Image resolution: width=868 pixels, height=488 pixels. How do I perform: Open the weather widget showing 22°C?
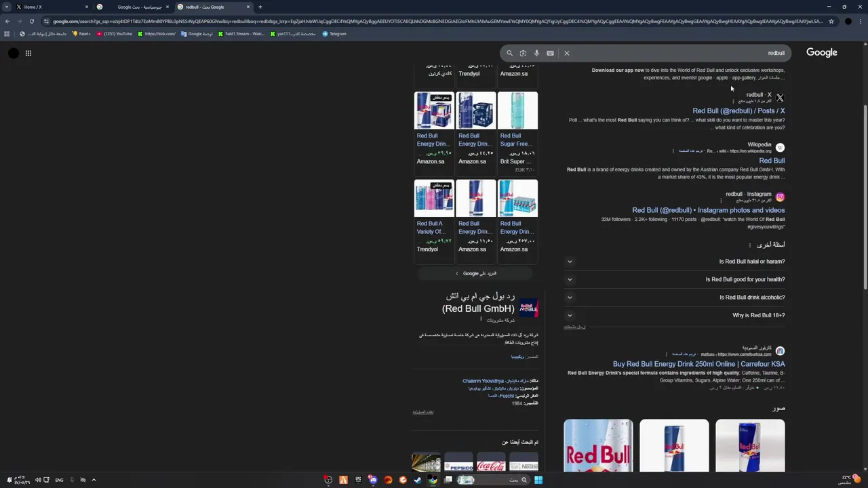851,479
